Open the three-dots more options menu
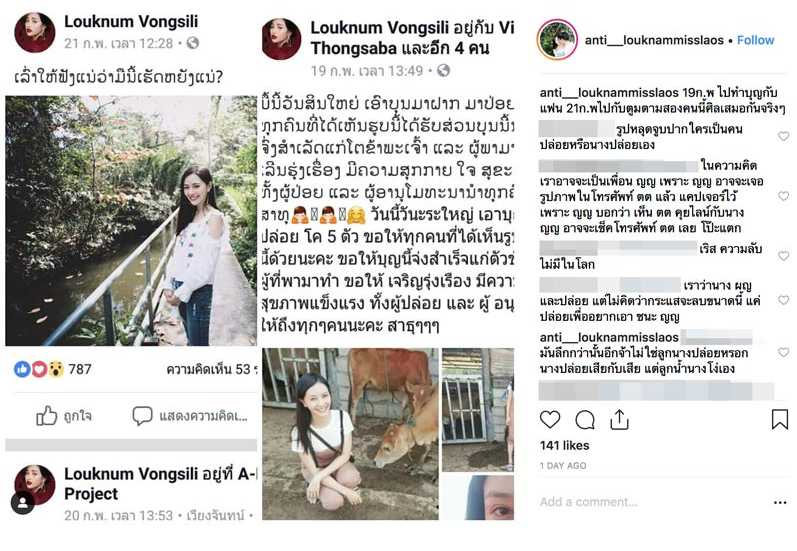This screenshot has width=797, height=551. 780,503
